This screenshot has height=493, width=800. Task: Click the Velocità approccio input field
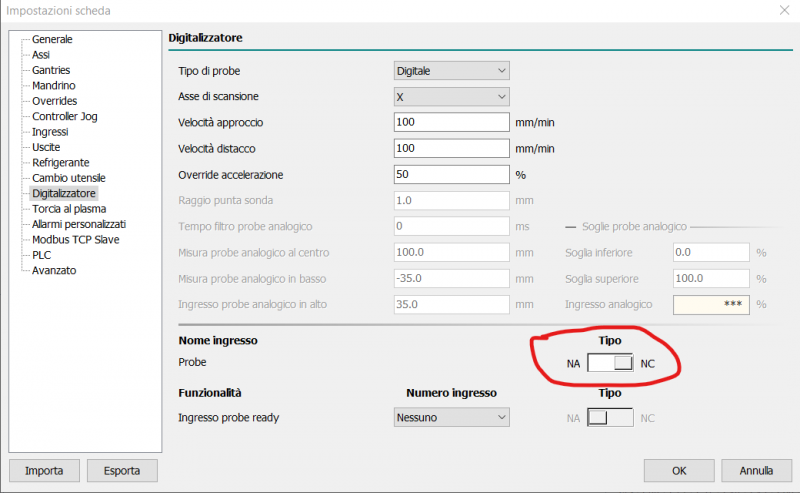[x=452, y=122]
